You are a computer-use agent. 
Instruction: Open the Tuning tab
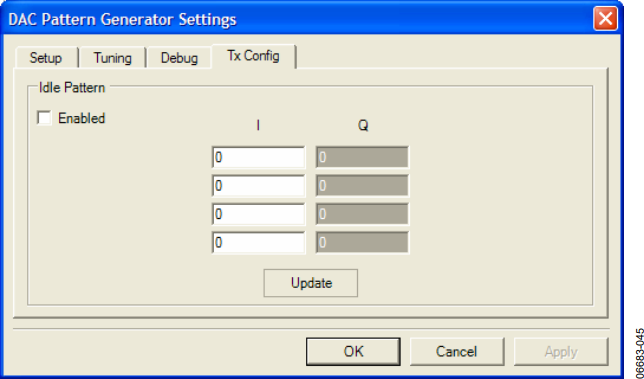[x=113, y=58]
